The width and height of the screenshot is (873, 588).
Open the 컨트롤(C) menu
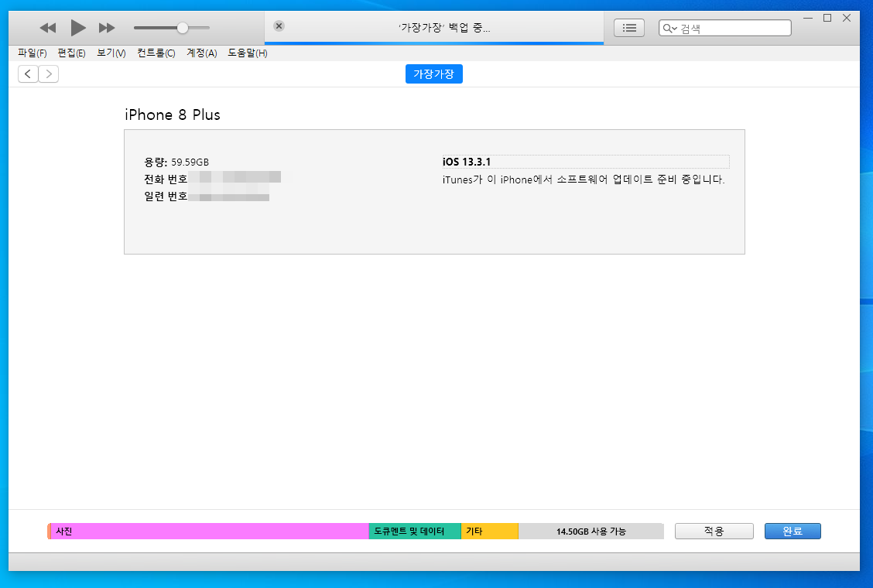(x=156, y=53)
